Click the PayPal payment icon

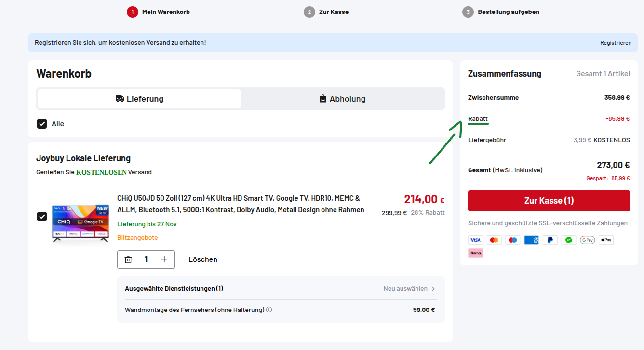(550, 240)
